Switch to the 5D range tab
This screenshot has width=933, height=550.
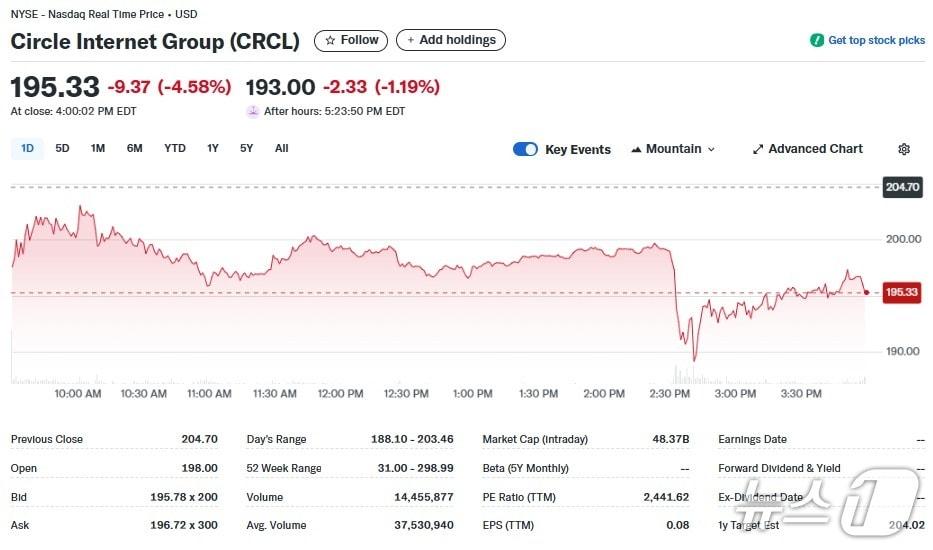[62, 148]
